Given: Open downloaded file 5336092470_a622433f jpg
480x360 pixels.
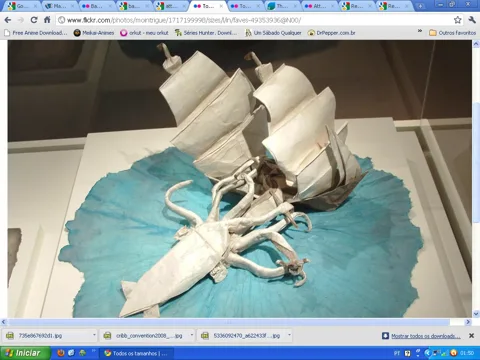Looking at the screenshot, I should (241, 335).
